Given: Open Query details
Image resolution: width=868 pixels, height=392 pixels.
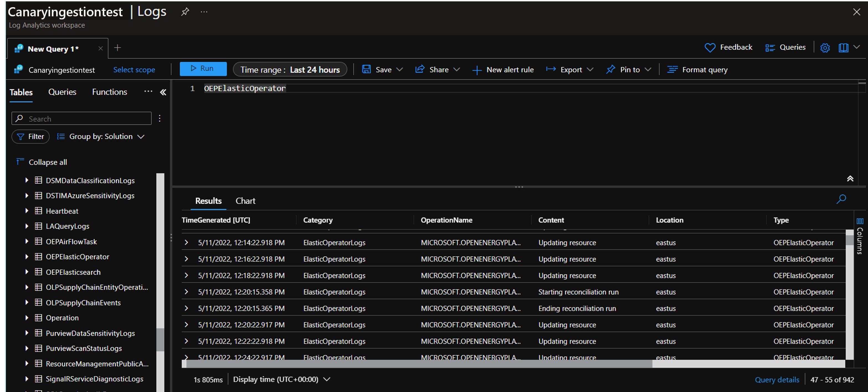Looking at the screenshot, I should pos(777,379).
